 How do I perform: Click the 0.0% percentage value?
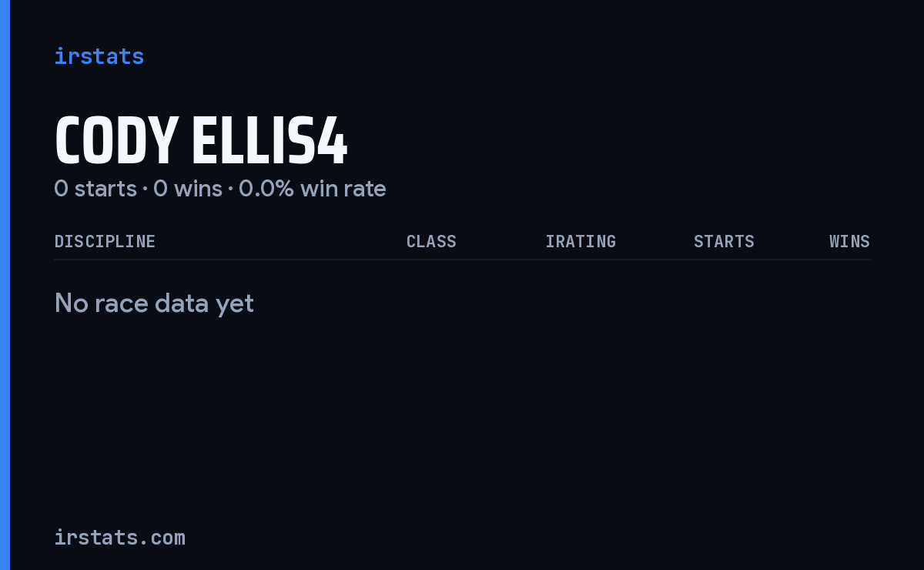[x=266, y=189]
